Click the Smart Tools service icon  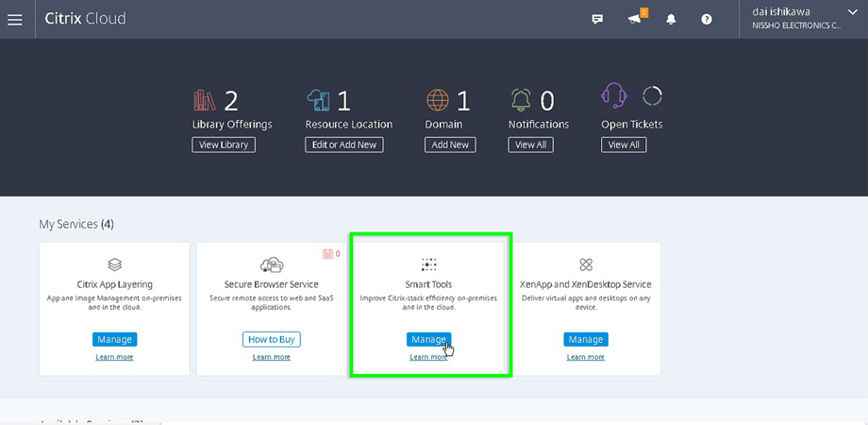[x=428, y=264]
